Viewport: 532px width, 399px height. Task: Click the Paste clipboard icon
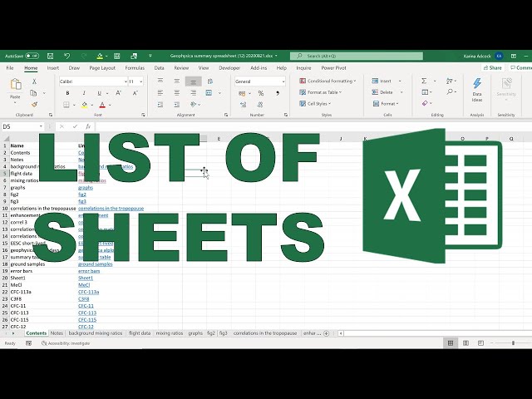(16, 84)
